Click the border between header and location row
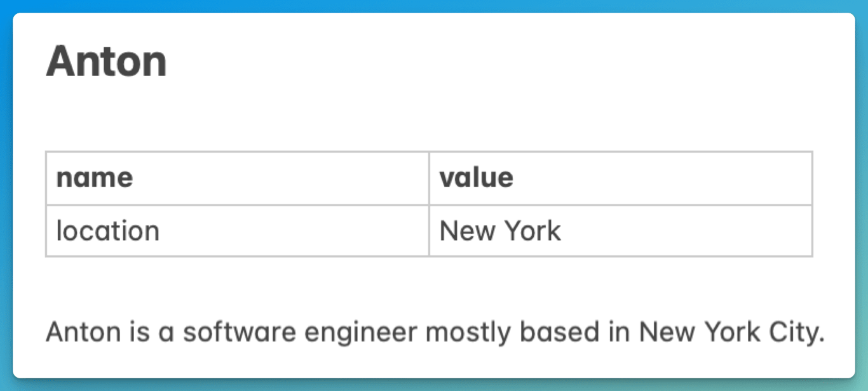Image resolution: width=868 pixels, height=391 pixels. click(x=429, y=204)
